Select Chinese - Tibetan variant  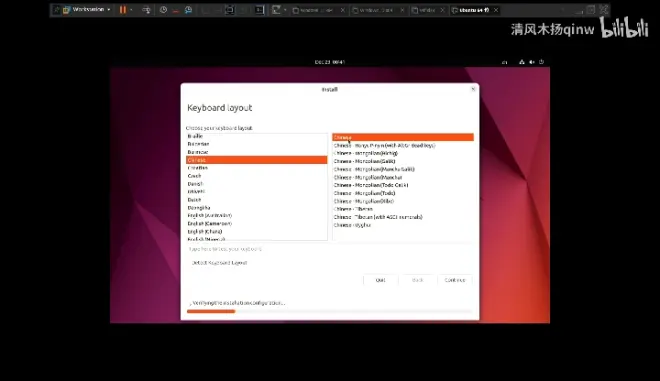[x=403, y=209]
